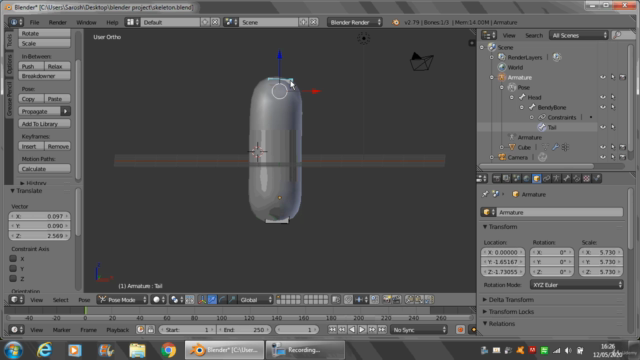640x360 pixels.
Task: Hide the Head bone with its eye icon
Action: pos(603,97)
